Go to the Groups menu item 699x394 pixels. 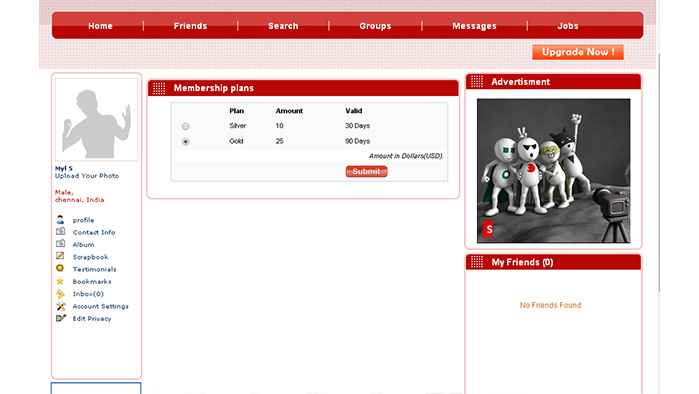click(375, 26)
